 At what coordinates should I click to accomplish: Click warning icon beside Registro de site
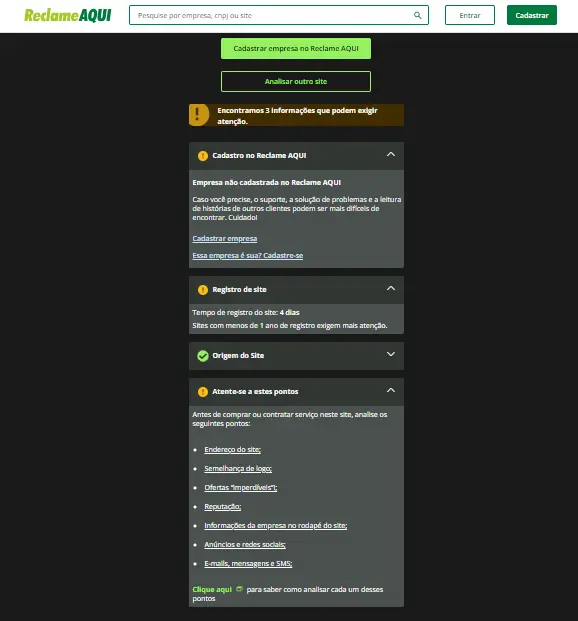(203, 290)
